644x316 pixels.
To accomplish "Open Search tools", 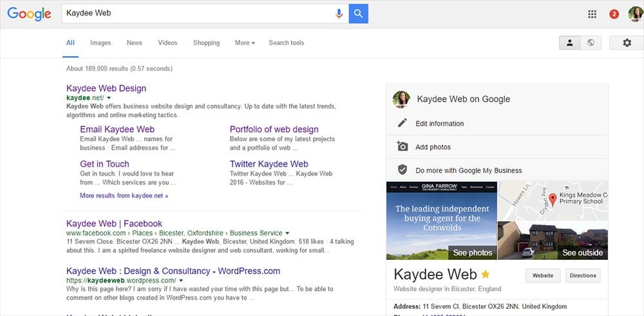I will 287,43.
